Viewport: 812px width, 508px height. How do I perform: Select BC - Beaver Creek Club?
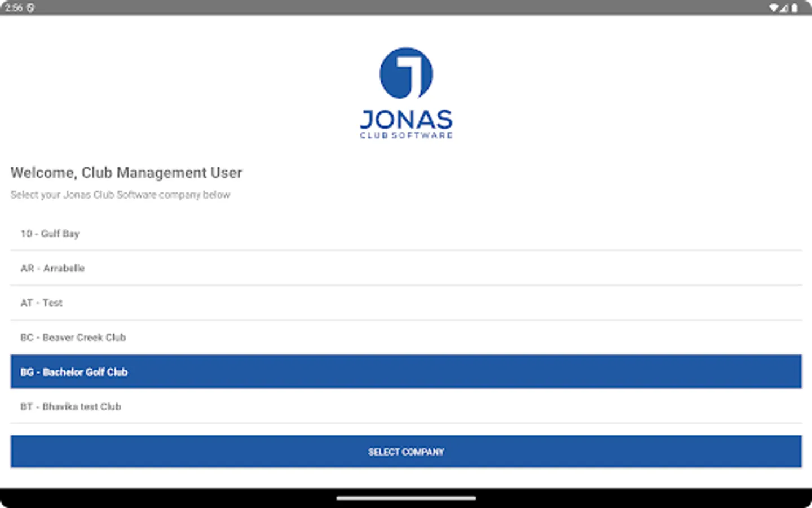click(x=406, y=338)
